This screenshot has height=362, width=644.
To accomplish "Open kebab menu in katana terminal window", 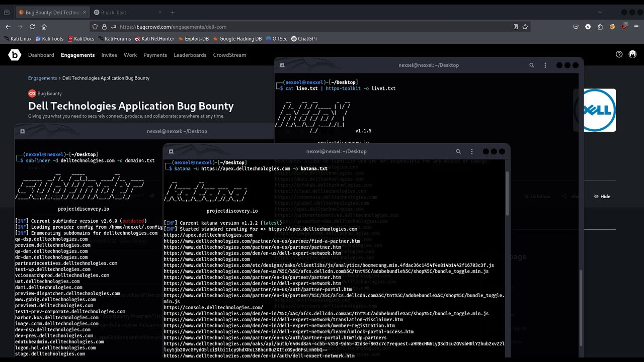I will click(471, 151).
